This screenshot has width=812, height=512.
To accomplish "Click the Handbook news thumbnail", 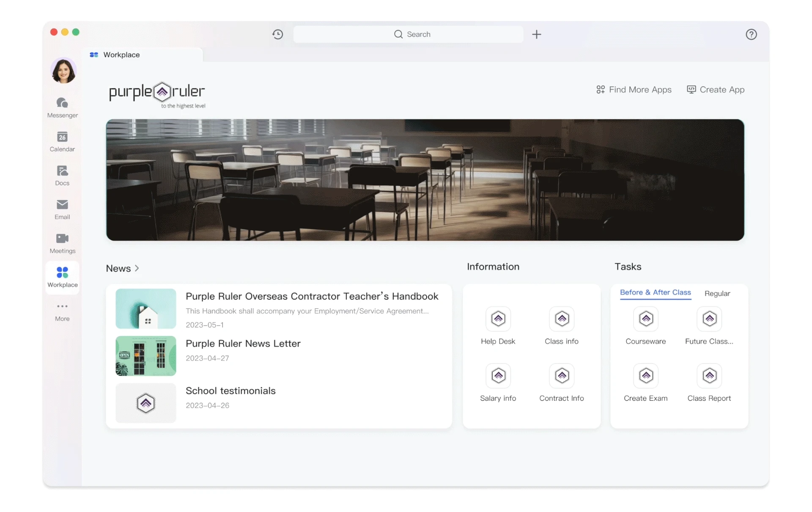I will coord(146,308).
